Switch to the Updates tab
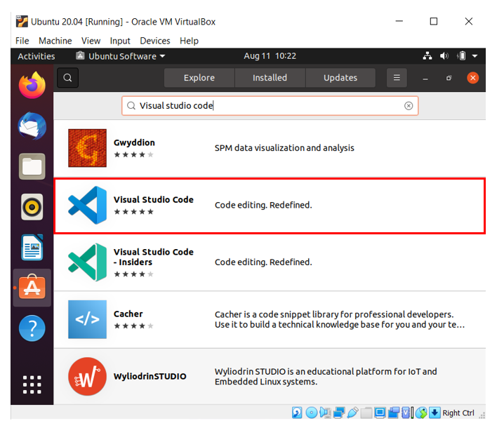The image size is (504, 435). click(340, 78)
